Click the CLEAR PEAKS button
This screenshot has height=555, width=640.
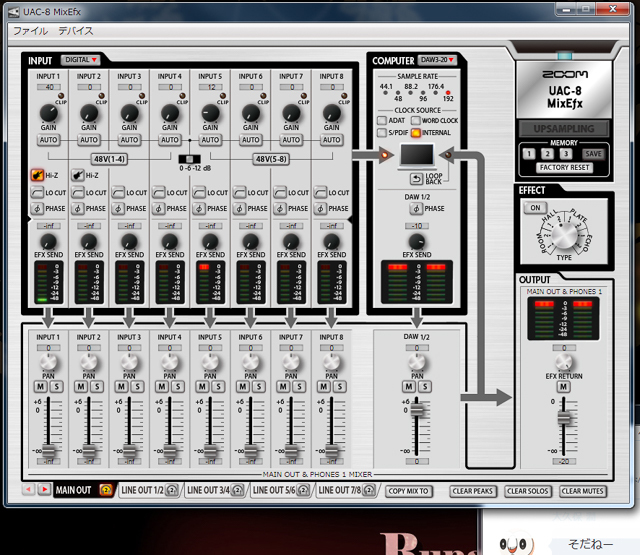473,491
